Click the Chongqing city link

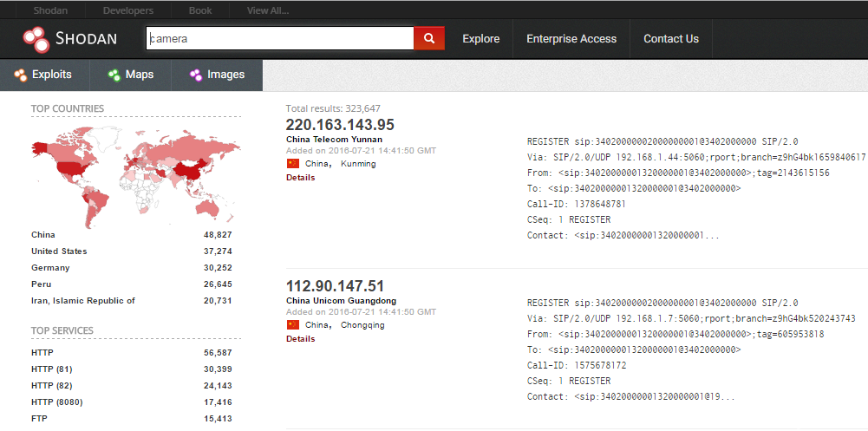[362, 325]
